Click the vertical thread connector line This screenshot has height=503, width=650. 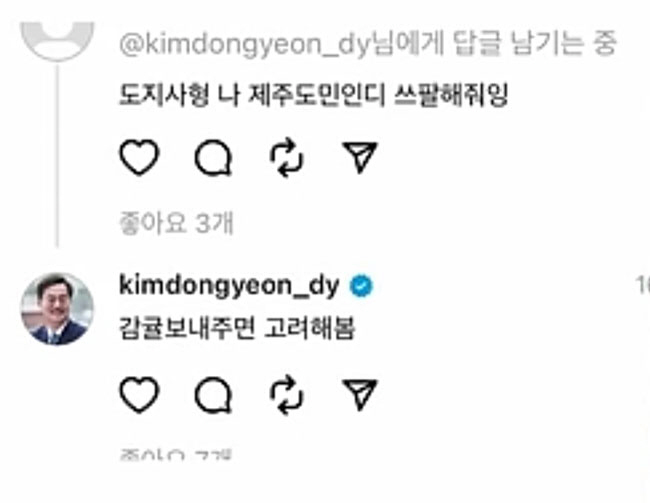[x=57, y=156]
